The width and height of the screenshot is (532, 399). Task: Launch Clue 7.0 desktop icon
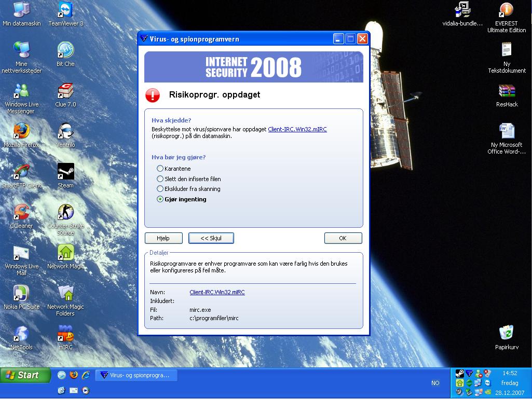(x=65, y=95)
